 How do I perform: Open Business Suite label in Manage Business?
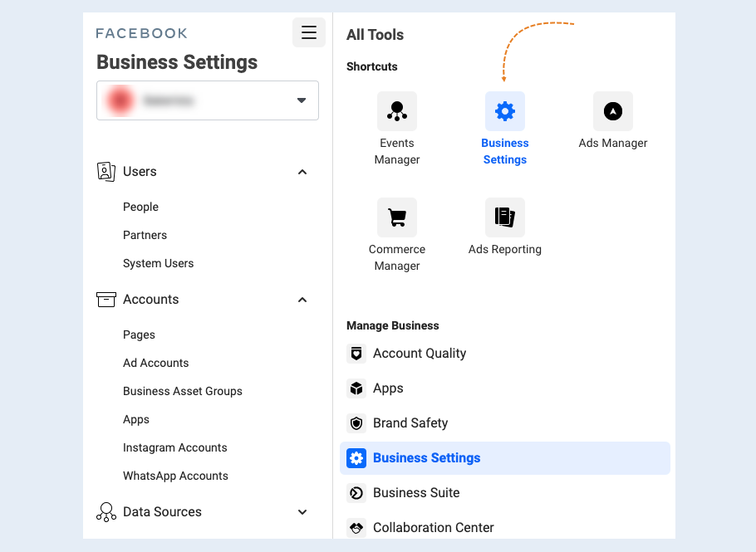click(x=416, y=493)
